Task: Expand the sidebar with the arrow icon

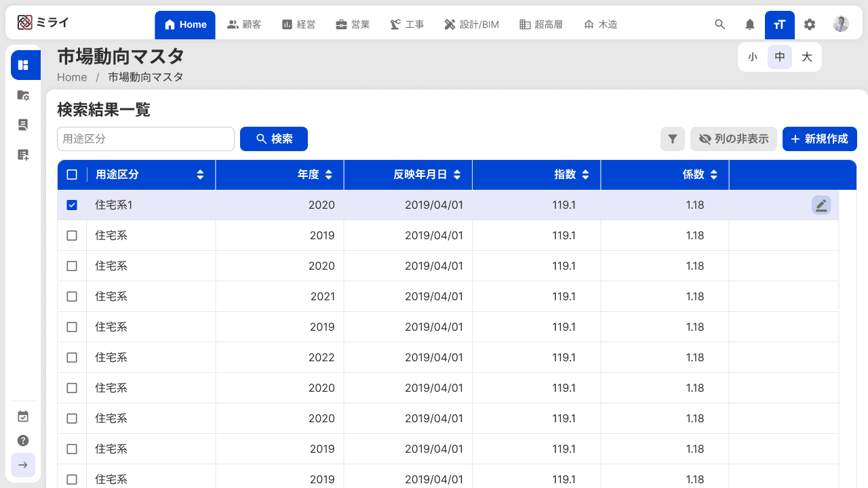Action: pos(23,465)
